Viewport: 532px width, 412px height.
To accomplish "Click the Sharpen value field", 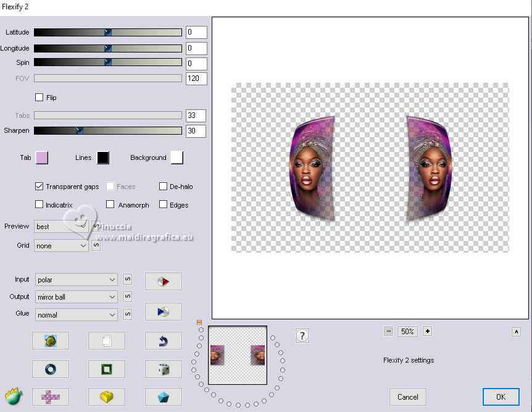I will [x=196, y=131].
